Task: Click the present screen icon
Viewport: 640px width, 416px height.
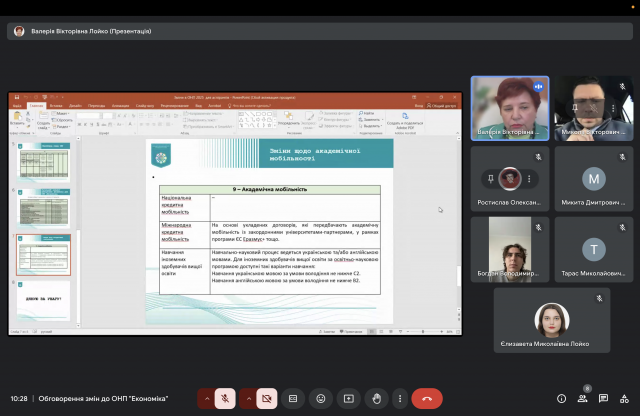Action: 349,398
